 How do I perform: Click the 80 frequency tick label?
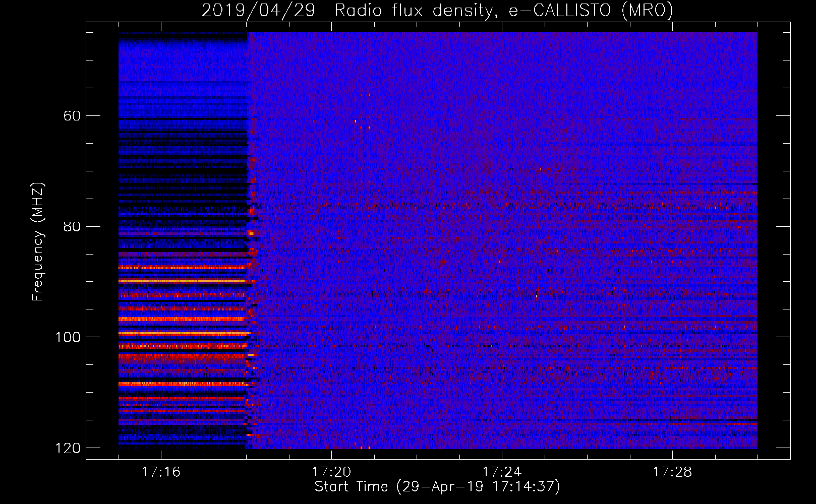(x=72, y=226)
